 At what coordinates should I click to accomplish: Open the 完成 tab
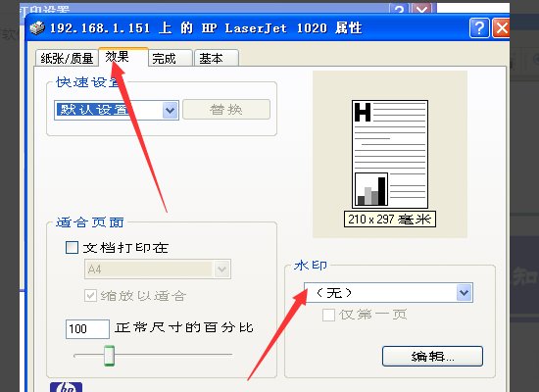click(x=171, y=58)
